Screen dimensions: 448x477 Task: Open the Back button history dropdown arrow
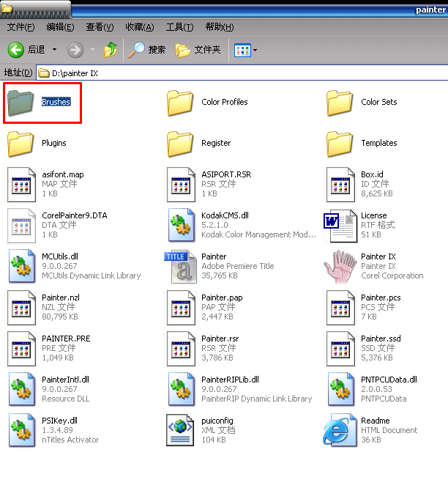tap(54, 50)
